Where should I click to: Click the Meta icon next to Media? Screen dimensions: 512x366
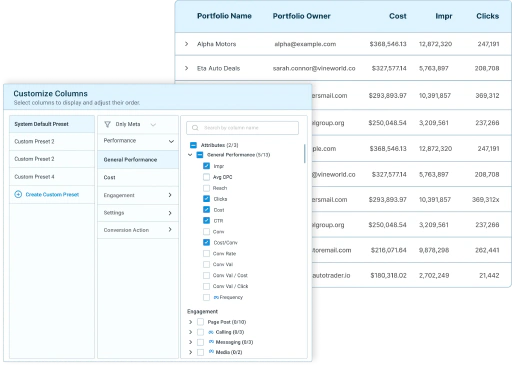[211, 352]
